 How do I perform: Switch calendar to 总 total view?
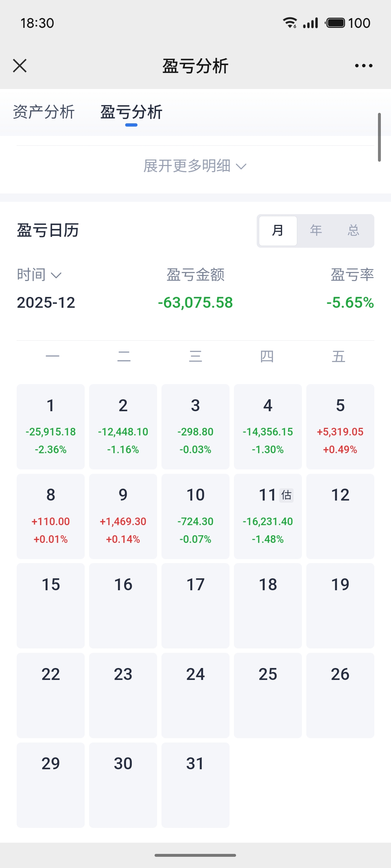point(353,231)
